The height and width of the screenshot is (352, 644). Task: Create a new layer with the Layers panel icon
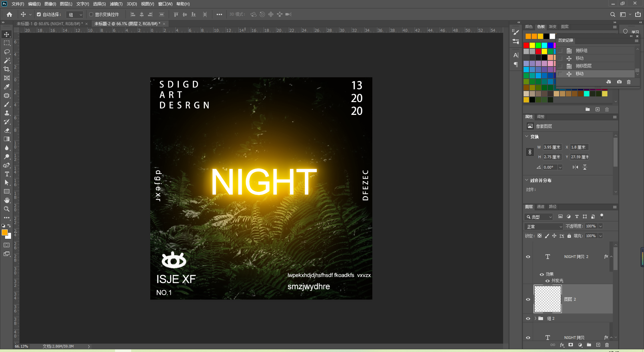coord(598,345)
